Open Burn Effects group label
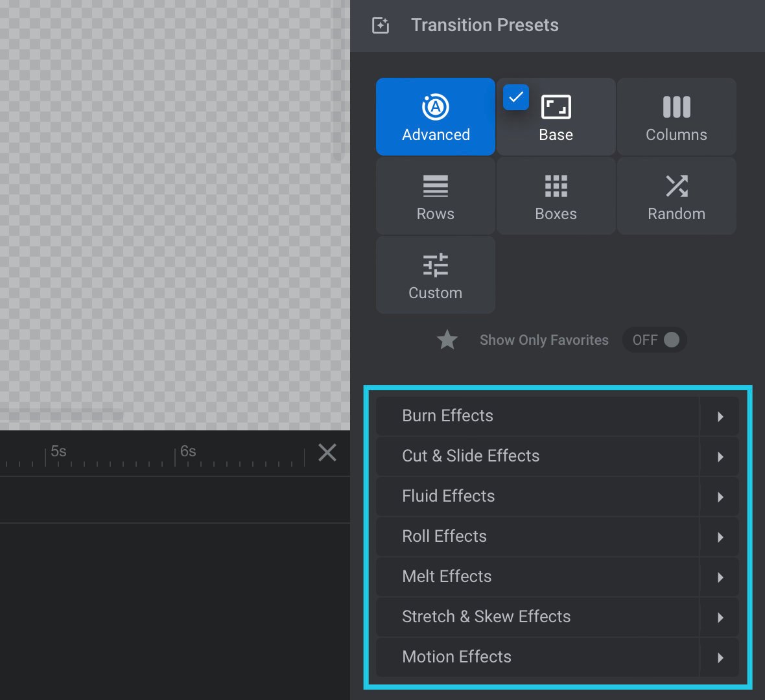This screenshot has height=700, width=765. pos(447,415)
